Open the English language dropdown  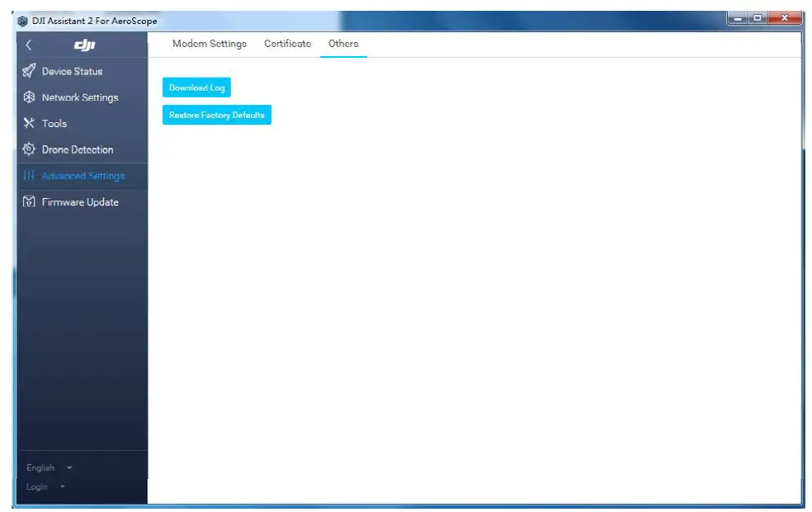(50, 467)
